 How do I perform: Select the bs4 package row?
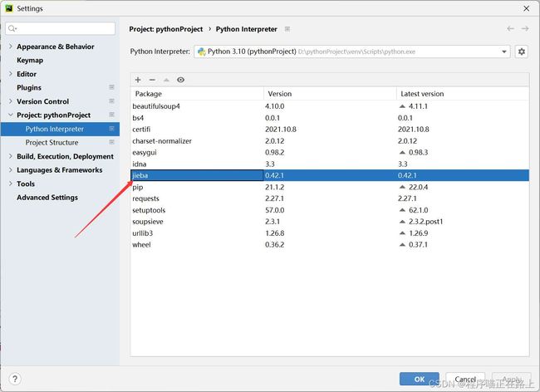click(x=330, y=118)
